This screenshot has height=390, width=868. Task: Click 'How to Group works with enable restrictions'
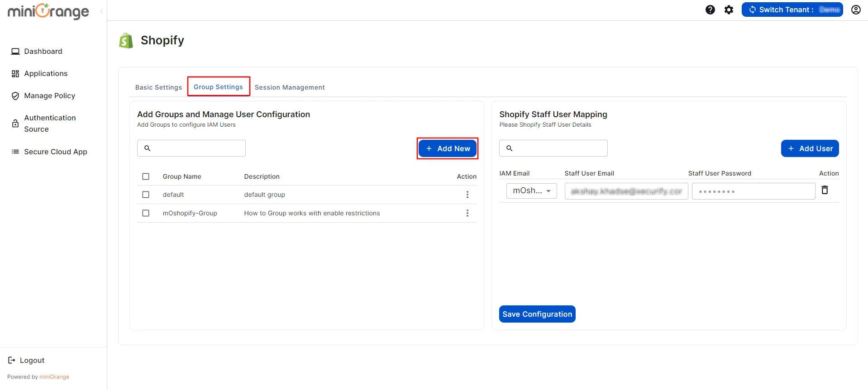click(x=312, y=213)
